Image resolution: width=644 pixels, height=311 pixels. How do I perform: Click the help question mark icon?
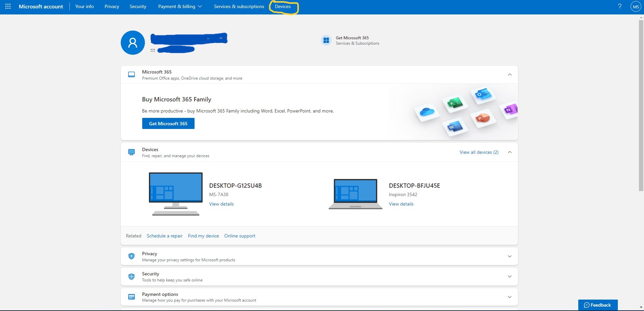pyautogui.click(x=620, y=6)
